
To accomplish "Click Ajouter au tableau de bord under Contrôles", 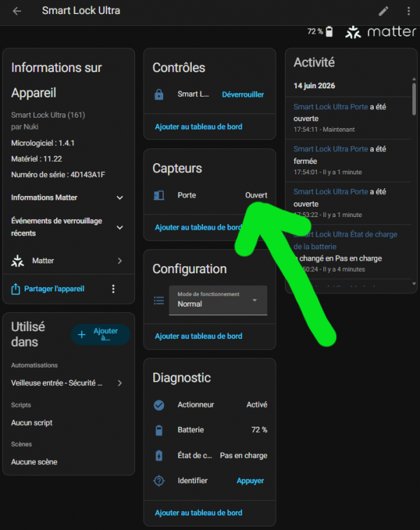I will click(198, 127).
